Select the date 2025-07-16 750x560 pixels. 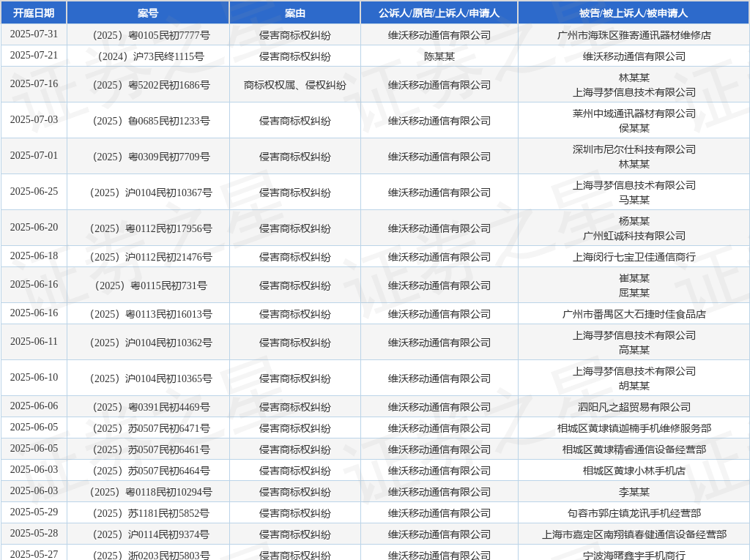tap(34, 83)
